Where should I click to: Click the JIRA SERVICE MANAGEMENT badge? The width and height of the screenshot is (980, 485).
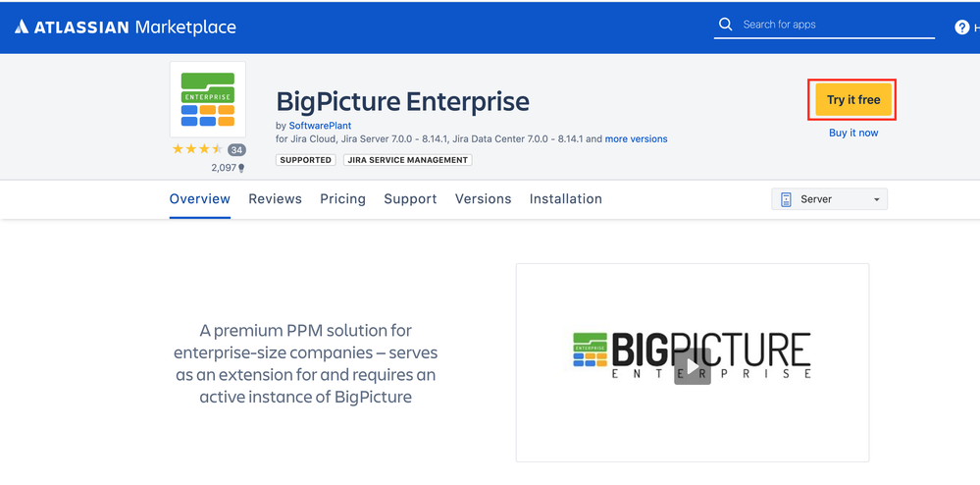(x=407, y=160)
